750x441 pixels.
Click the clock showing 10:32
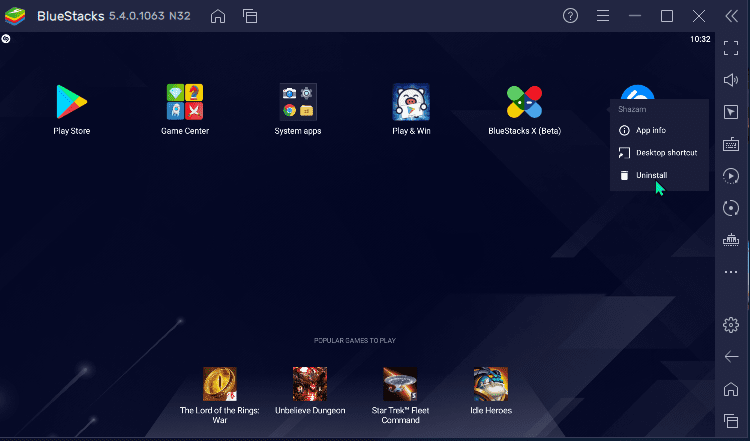pyautogui.click(x=700, y=39)
